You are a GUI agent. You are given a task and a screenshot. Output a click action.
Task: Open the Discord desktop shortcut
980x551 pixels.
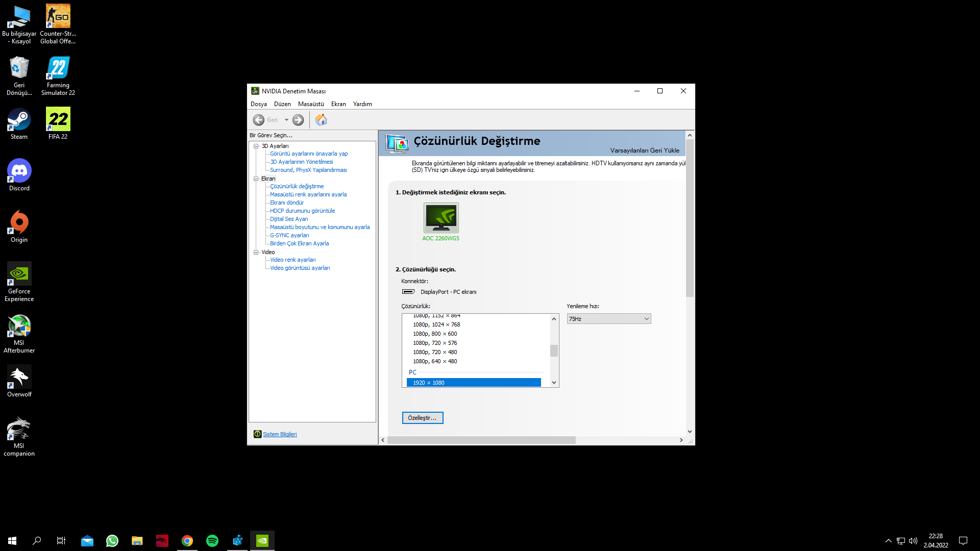[x=19, y=175]
